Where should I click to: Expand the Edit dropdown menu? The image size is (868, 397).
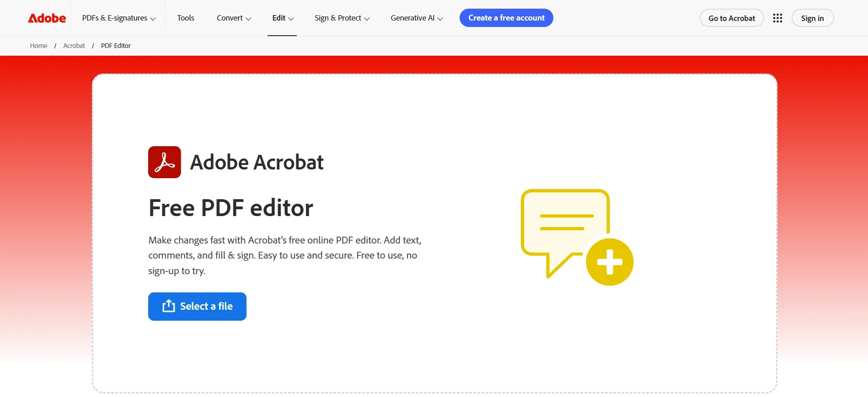(283, 18)
